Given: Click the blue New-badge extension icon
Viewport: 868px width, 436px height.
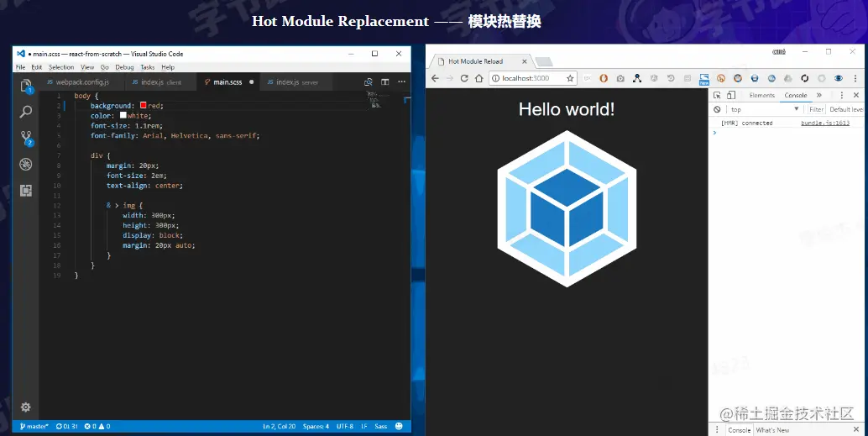Looking at the screenshot, I should click(704, 79).
